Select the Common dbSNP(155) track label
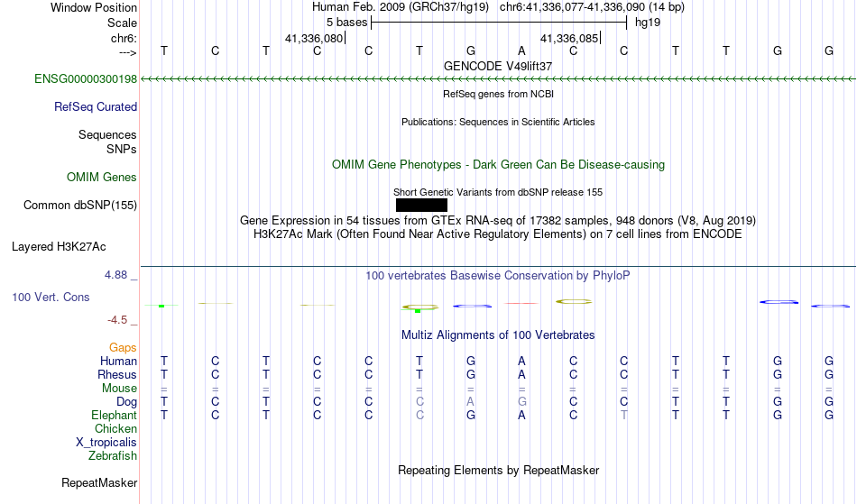Screen dimensions: 857x504 click(x=80, y=206)
